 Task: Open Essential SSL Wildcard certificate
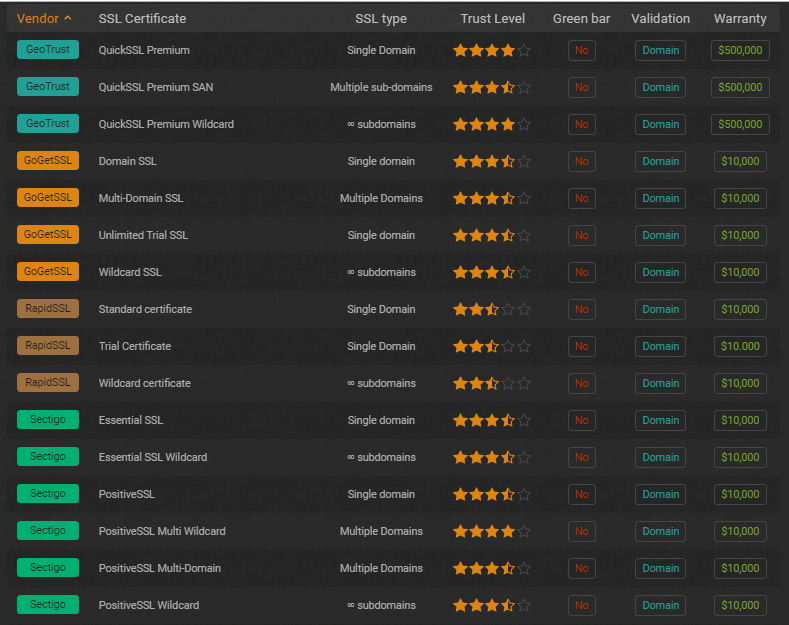click(x=153, y=457)
